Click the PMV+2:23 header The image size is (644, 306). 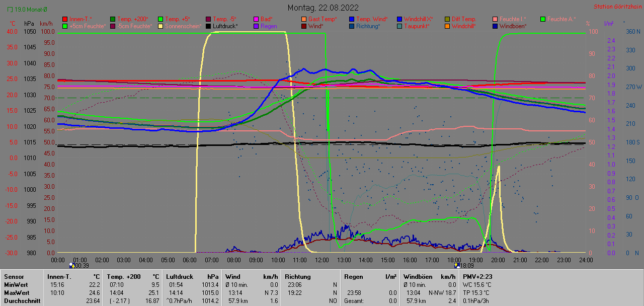[x=478, y=276]
